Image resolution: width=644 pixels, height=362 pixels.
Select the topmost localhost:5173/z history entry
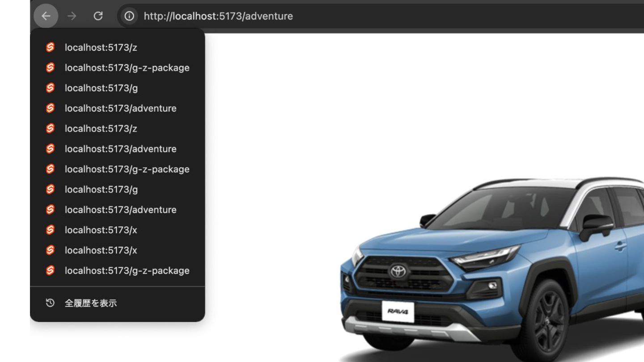coord(117,47)
